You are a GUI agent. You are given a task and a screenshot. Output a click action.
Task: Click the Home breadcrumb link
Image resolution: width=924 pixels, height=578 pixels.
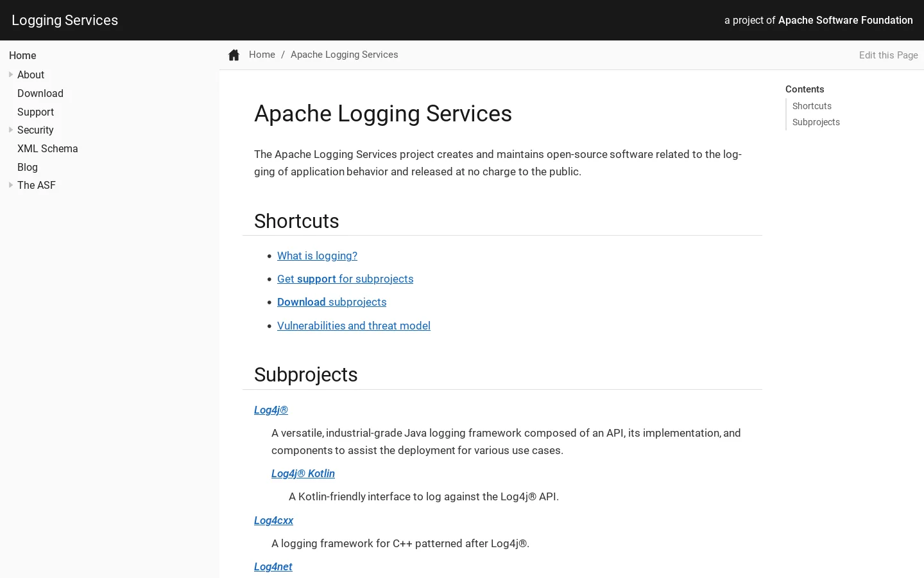point(262,55)
